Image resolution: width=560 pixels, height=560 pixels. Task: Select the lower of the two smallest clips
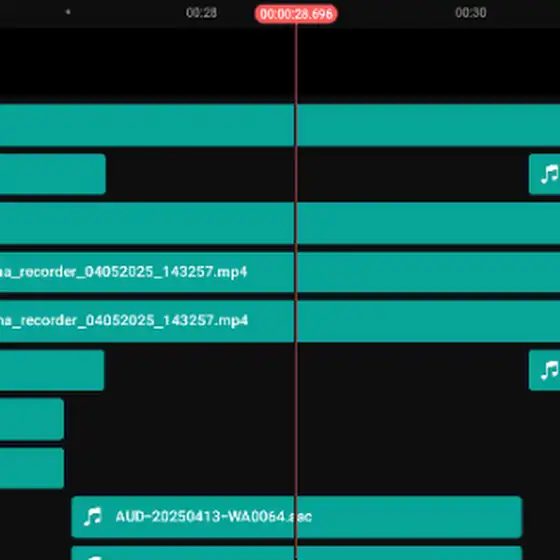coord(32,468)
